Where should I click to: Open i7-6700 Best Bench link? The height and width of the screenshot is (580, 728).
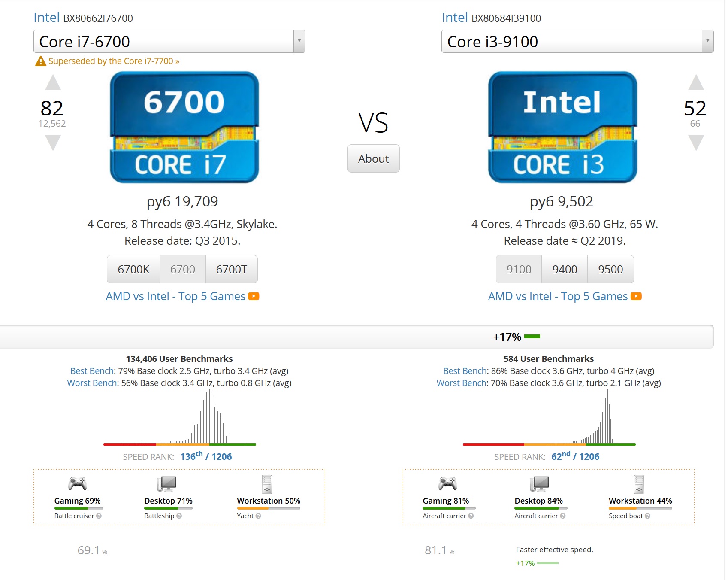pos(92,371)
